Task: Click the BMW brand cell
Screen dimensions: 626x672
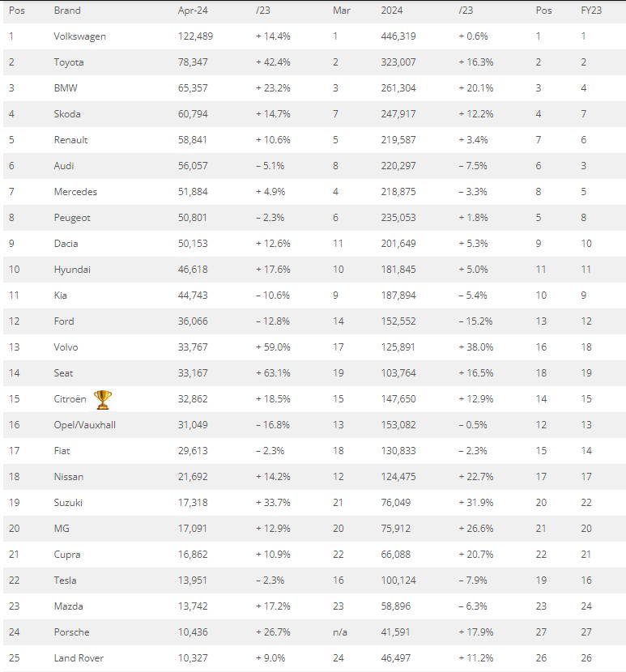Action: [66, 88]
